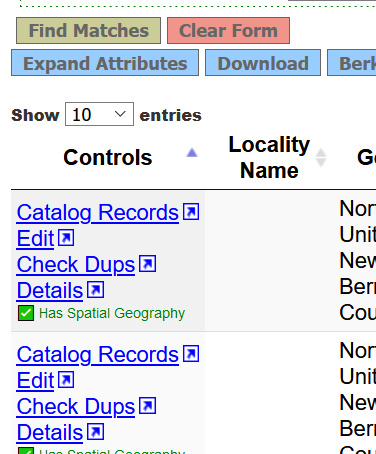Viewport: 376px width, 454px height.
Task: Open Details link in second row
Action: [50, 432]
